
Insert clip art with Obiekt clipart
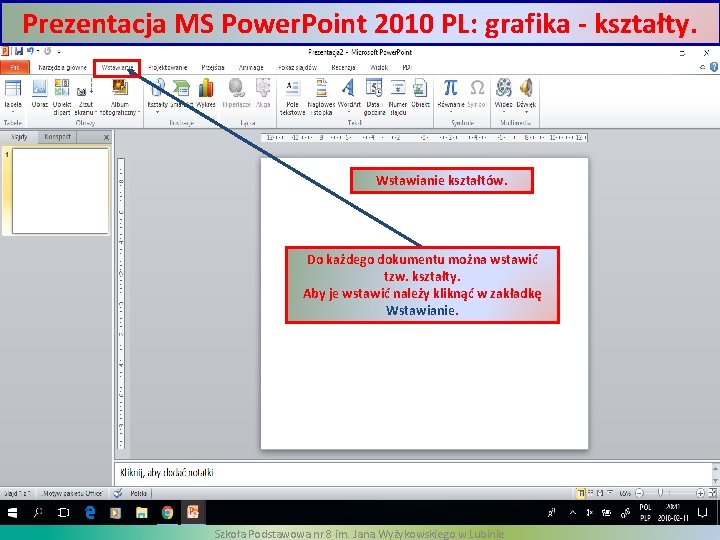point(62,96)
